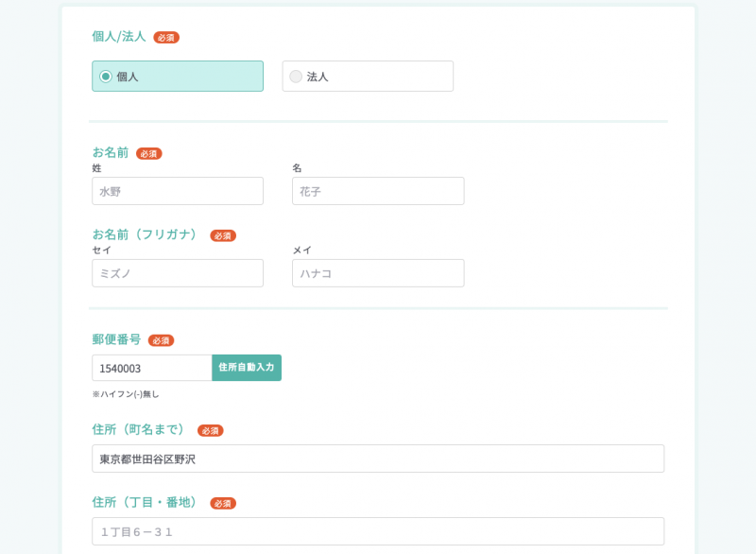Viewport: 756px width, 554px height.
Task: Click the 必須 badge beside 住所（丁目・番地）
Action: [223, 504]
